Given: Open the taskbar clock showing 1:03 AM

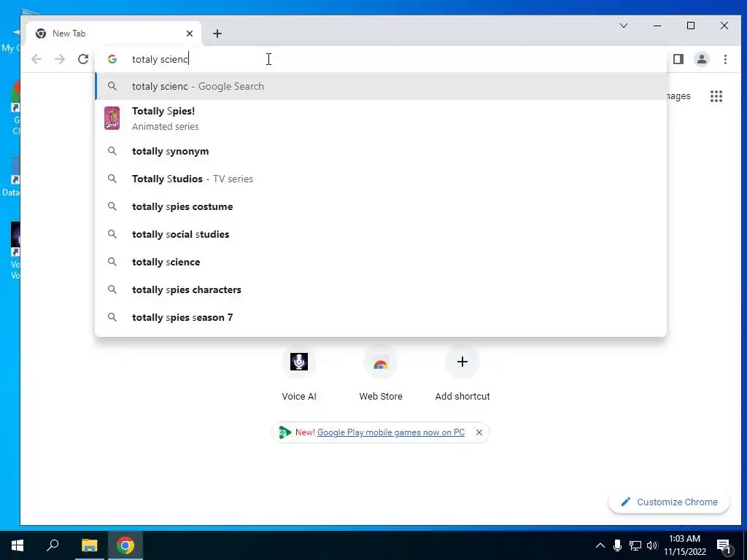Looking at the screenshot, I should click(x=684, y=545).
